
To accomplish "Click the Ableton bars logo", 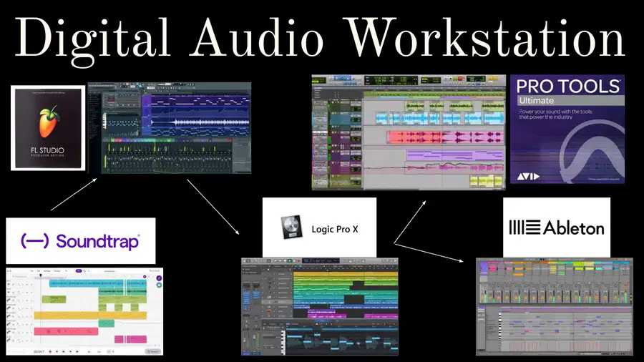I will pyautogui.click(x=525, y=227).
